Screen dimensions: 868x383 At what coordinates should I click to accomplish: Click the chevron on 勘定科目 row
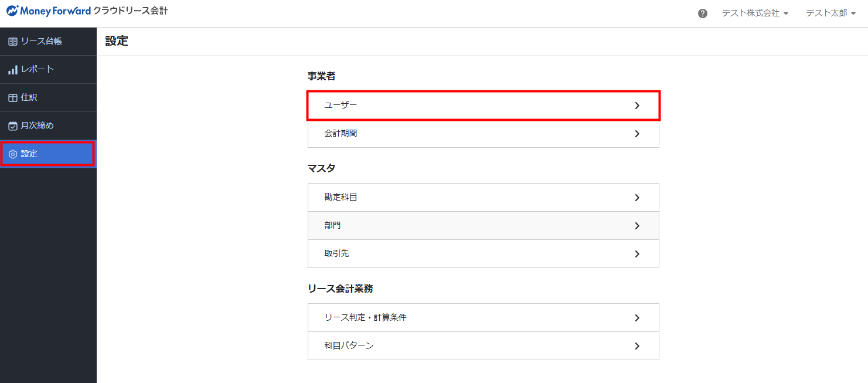pos(637,198)
